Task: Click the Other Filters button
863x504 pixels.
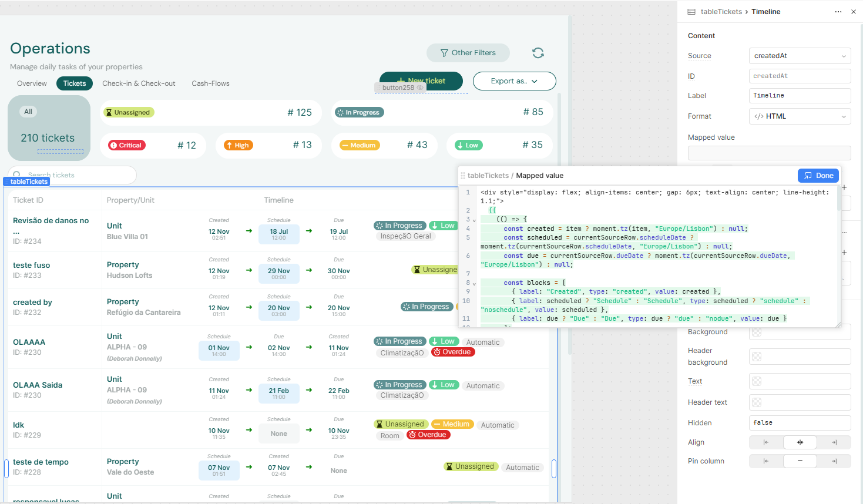Action: pyautogui.click(x=468, y=53)
